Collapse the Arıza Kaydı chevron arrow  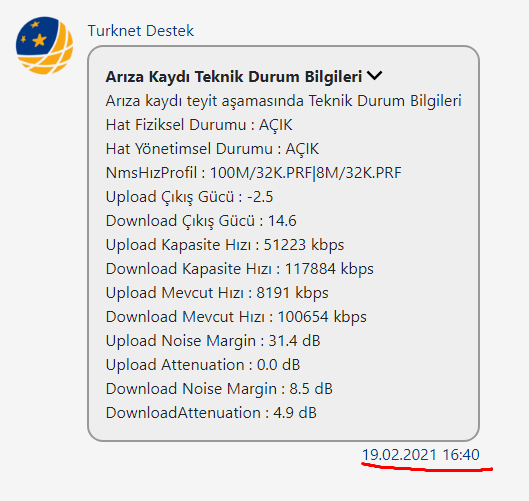(374, 76)
